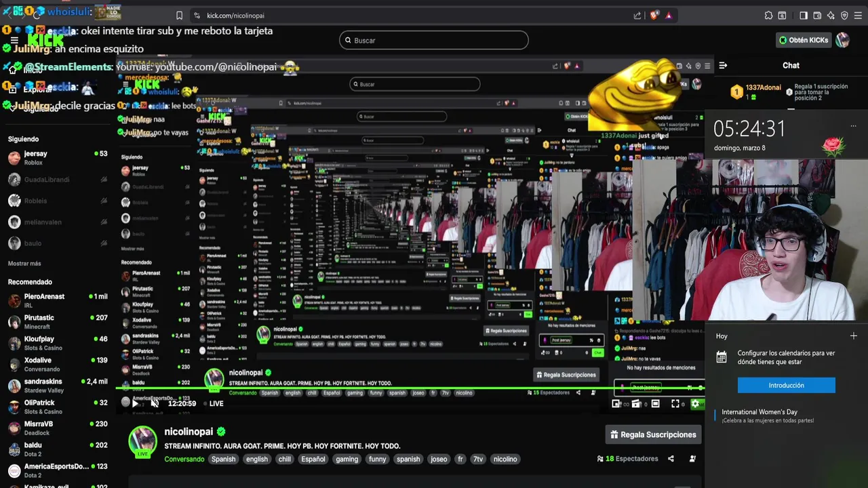Select the nicolino tag
This screenshot has height=488, width=868.
point(505,459)
